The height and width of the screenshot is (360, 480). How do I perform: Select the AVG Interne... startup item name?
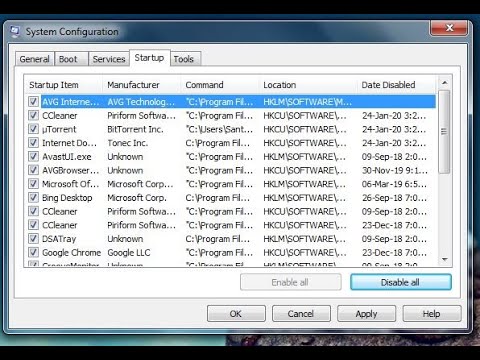71,102
